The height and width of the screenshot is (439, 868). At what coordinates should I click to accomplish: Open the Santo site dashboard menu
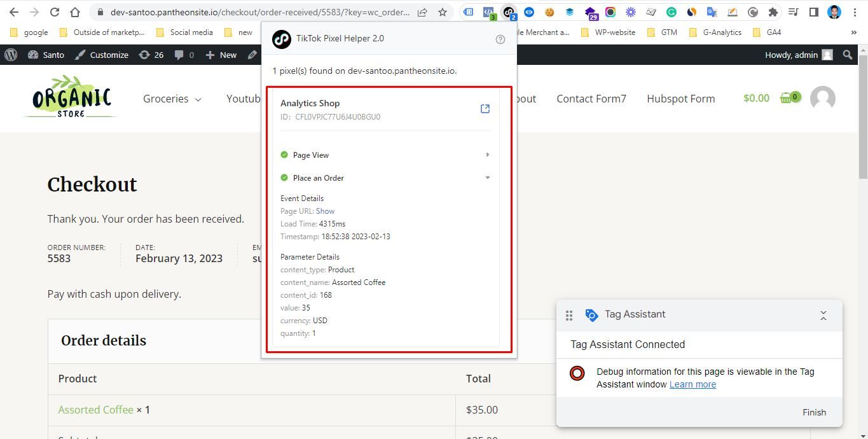46,55
